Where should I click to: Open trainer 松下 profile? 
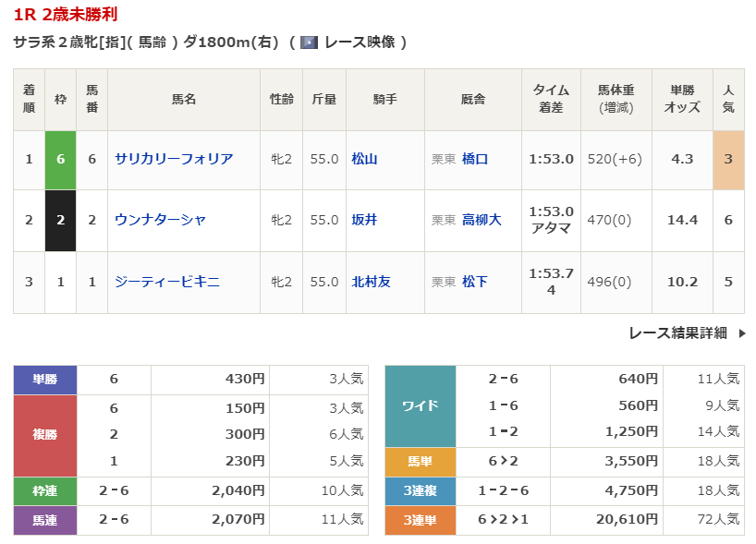tap(475, 282)
